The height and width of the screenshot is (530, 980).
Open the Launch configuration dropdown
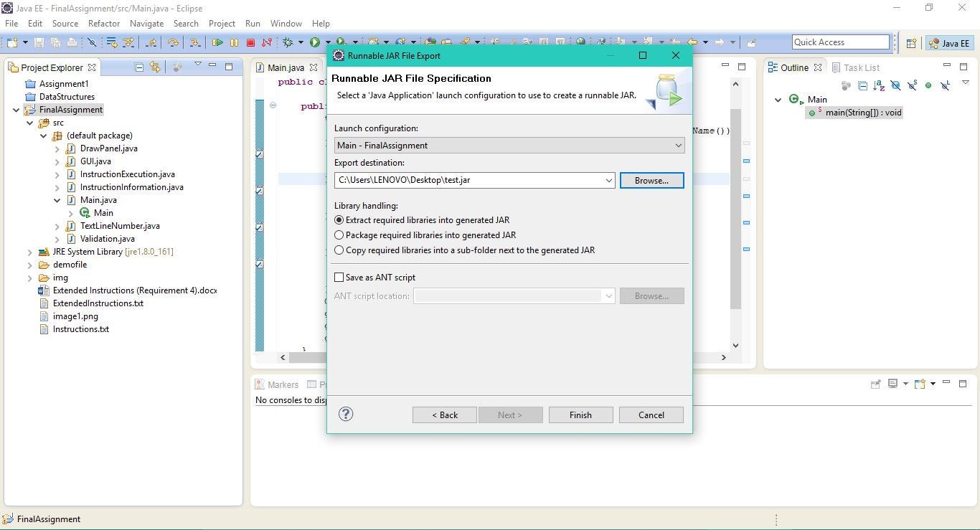(678, 145)
